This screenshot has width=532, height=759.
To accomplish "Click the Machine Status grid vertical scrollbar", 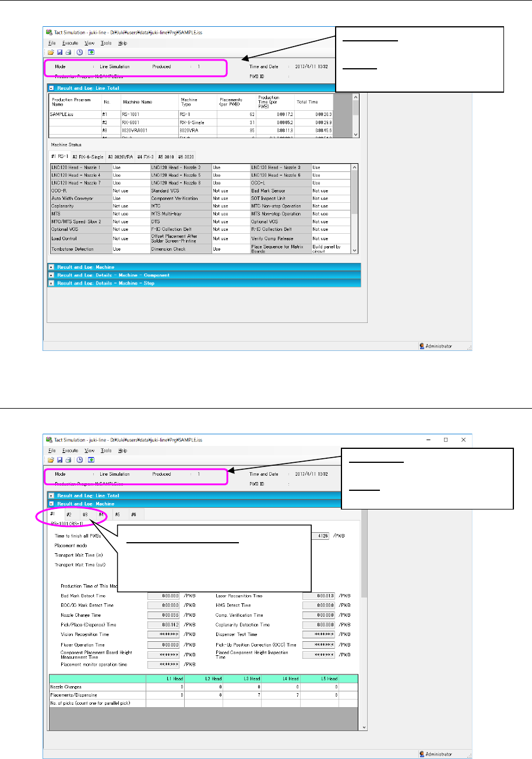I will coord(355,208).
